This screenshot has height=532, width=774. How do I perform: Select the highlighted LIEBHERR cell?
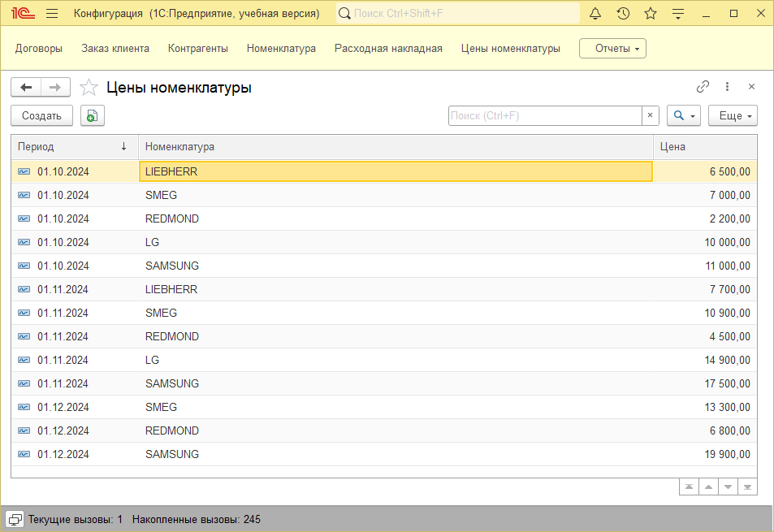pos(396,171)
